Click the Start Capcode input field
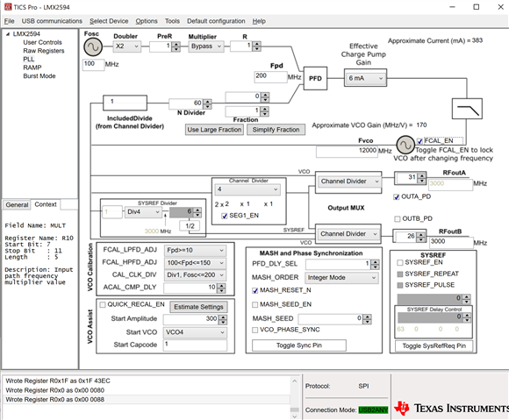 point(195,345)
